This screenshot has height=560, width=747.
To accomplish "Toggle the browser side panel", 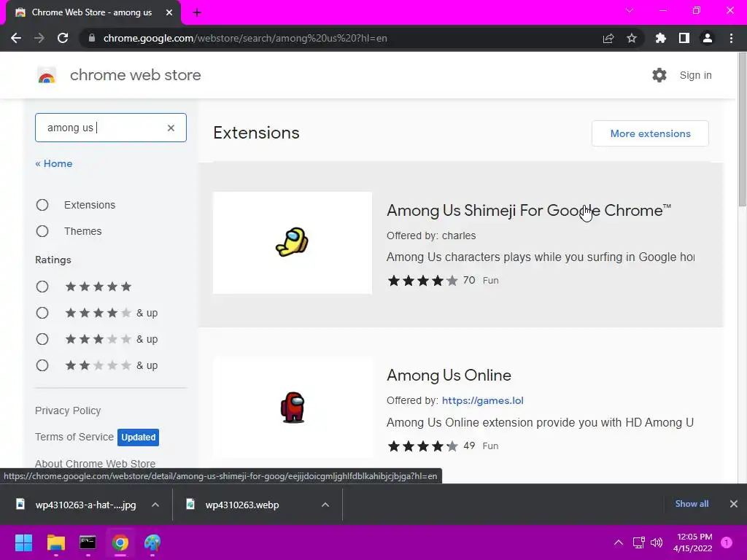I will point(684,38).
